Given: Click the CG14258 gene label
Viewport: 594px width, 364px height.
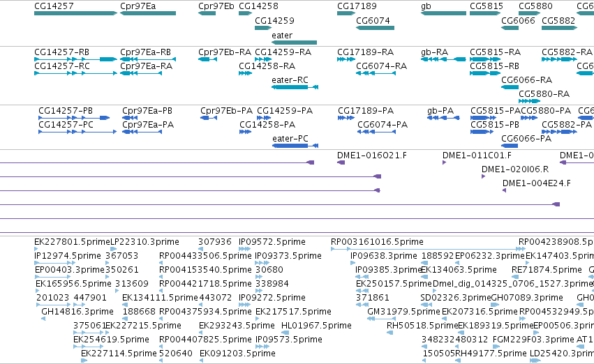Looking at the screenshot, I should (x=258, y=6).
